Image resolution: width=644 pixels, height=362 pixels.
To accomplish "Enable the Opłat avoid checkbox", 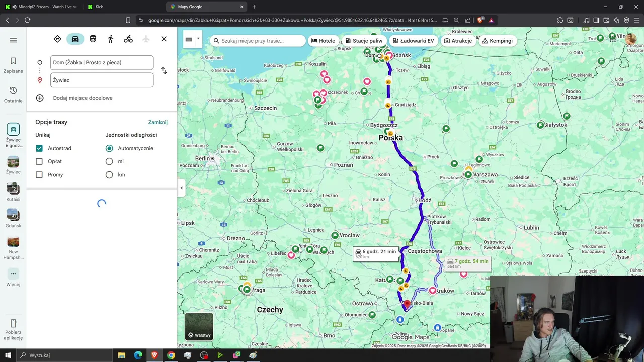I will (39, 161).
